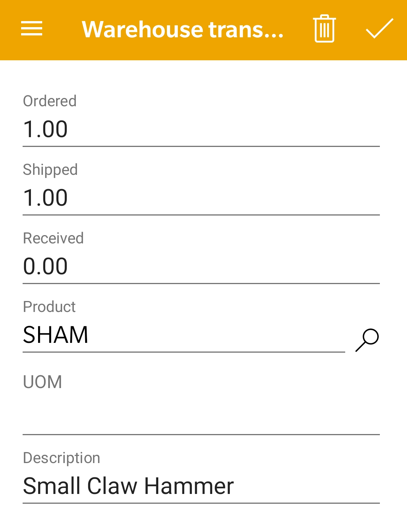
Task: Tap the Description field label
Action: click(61, 458)
